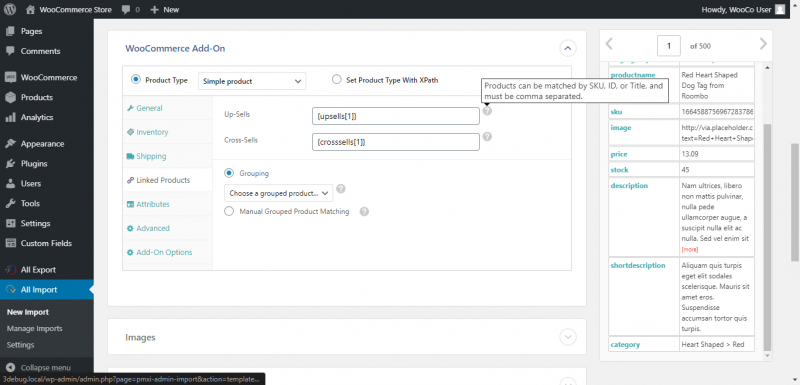The image size is (800, 385).
Task: Click the stock value 45
Action: point(686,170)
